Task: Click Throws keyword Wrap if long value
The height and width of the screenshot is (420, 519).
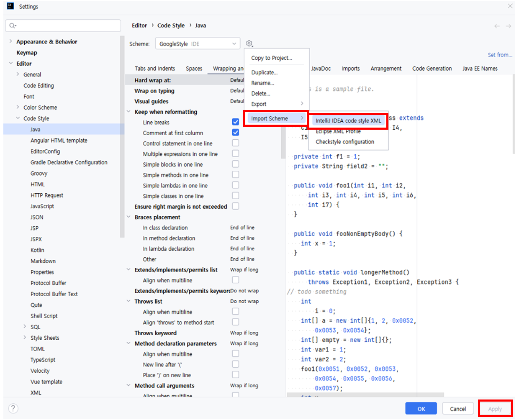Action: (x=244, y=333)
